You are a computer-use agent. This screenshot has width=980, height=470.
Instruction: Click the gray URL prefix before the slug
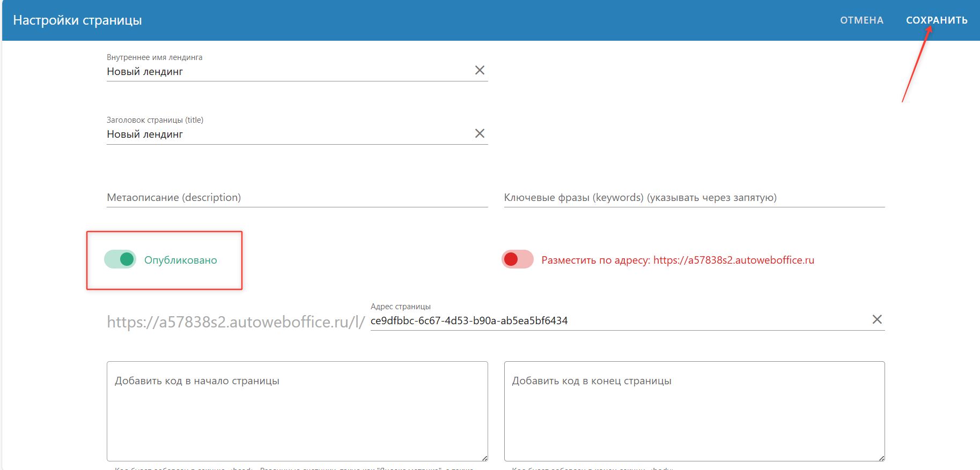pyautogui.click(x=235, y=322)
